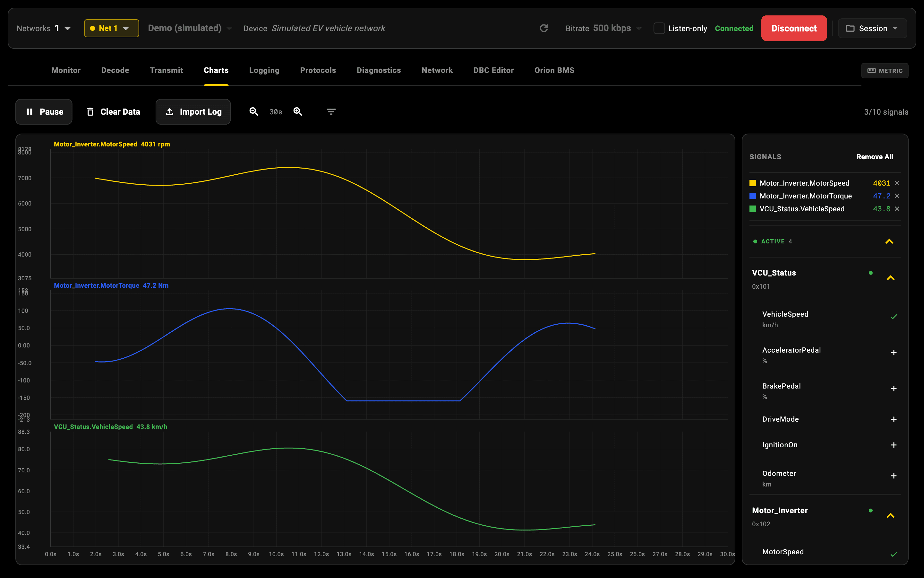Remove Motor_Inverter.MotorSpeed with its X icon
This screenshot has width=924, height=578.
(897, 183)
